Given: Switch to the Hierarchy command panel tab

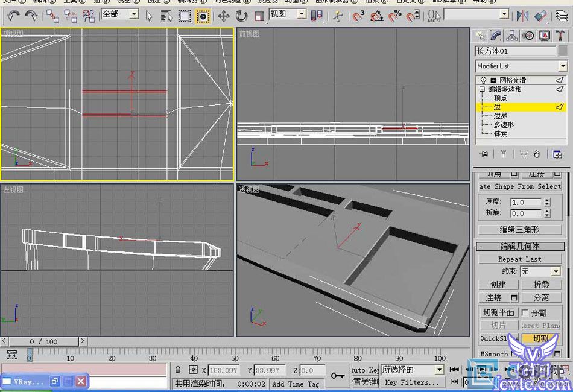Looking at the screenshot, I should [x=512, y=36].
